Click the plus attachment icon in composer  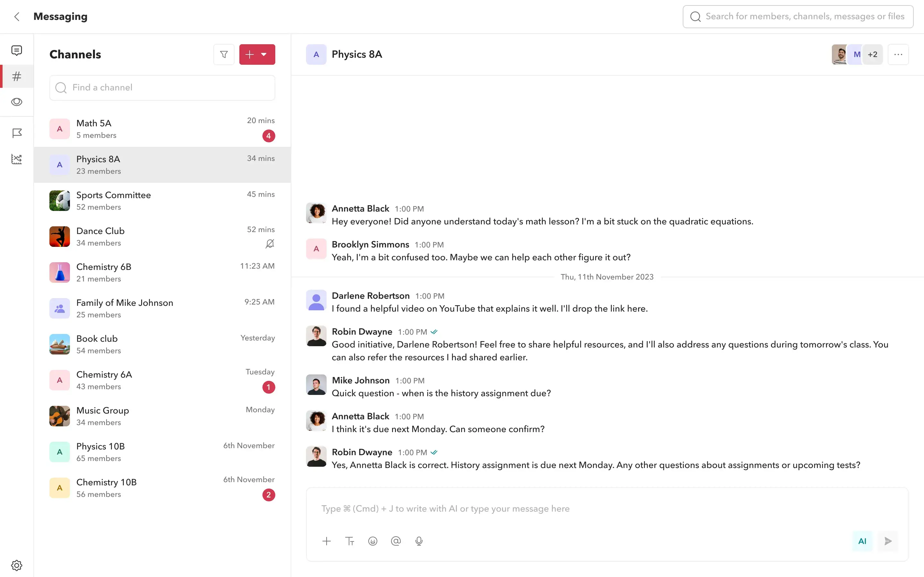(x=327, y=541)
